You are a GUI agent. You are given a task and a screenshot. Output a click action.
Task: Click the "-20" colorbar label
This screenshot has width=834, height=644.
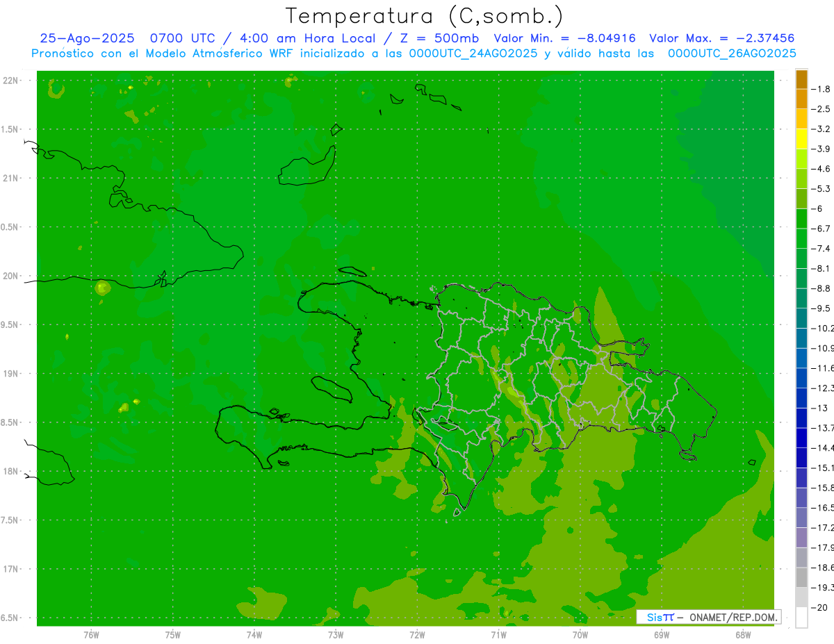[x=819, y=607]
